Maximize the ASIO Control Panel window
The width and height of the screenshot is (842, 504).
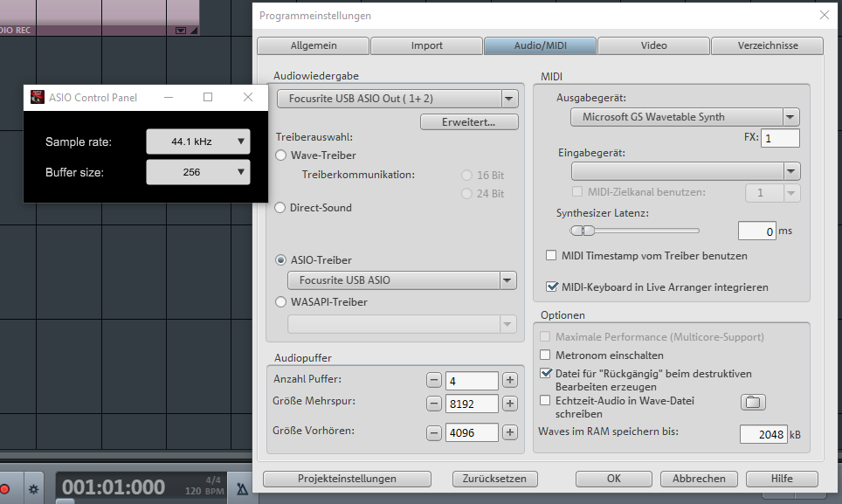[208, 97]
